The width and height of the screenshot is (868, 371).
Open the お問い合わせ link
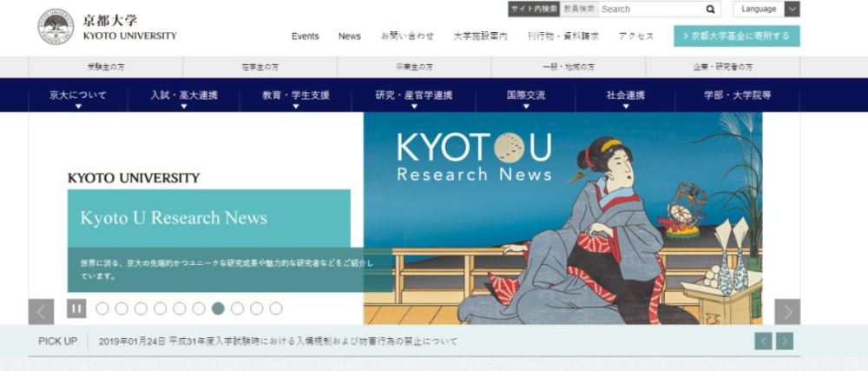click(x=407, y=36)
